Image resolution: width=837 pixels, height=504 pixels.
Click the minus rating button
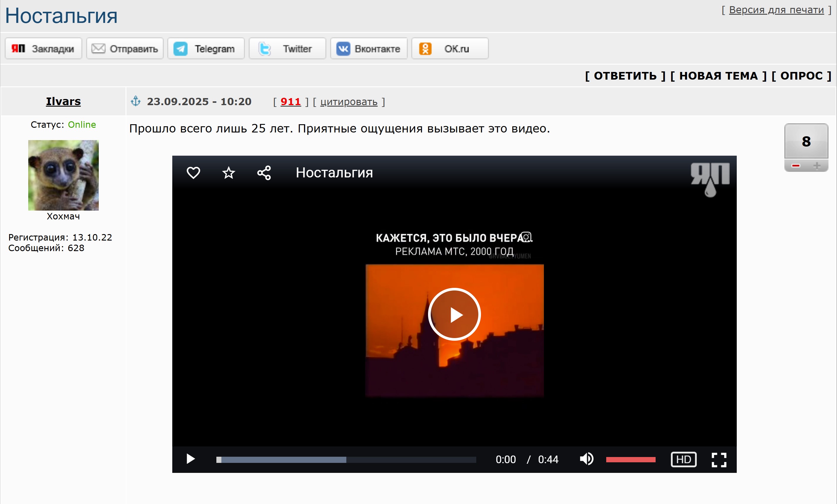click(796, 166)
